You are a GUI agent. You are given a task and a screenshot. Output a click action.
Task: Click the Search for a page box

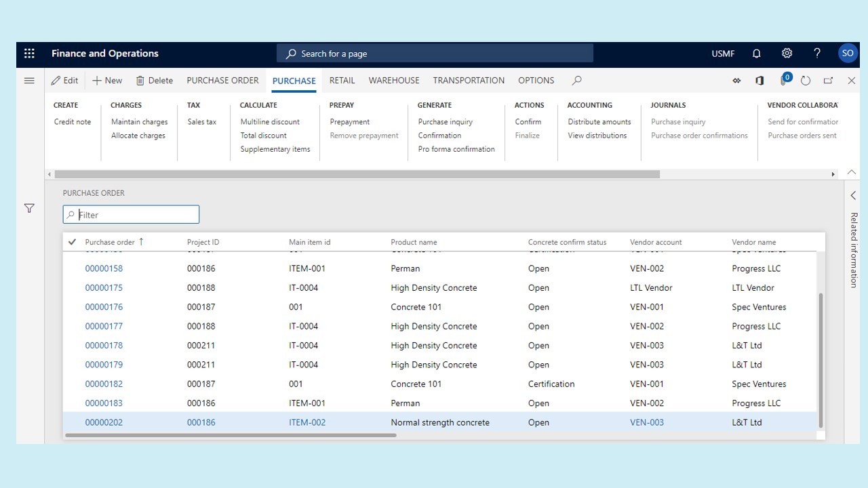click(x=435, y=54)
